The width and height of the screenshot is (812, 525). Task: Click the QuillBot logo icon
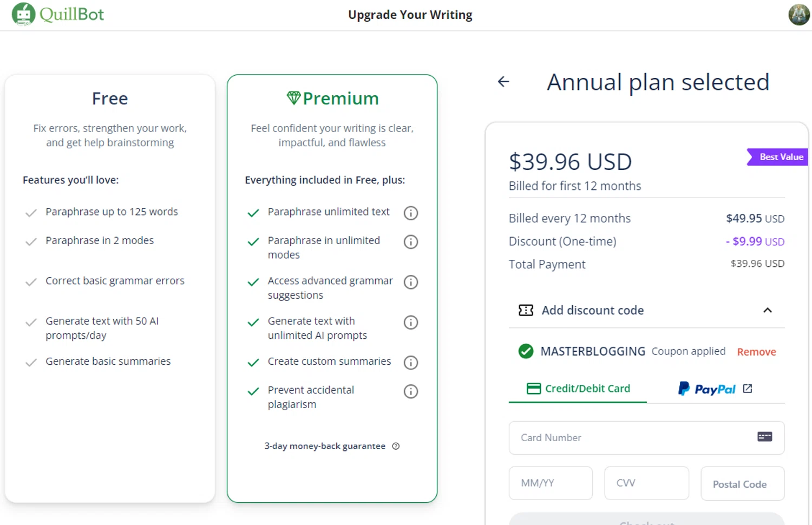pos(23,14)
